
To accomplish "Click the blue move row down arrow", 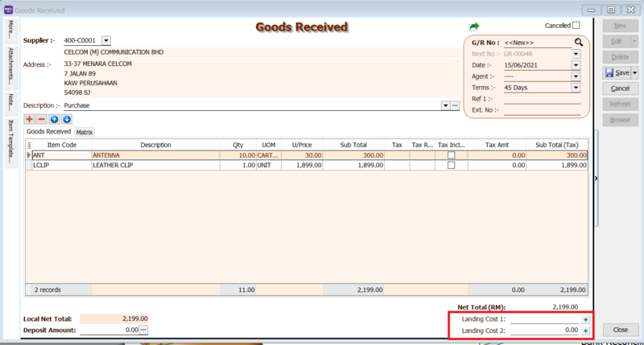I will click(x=67, y=119).
